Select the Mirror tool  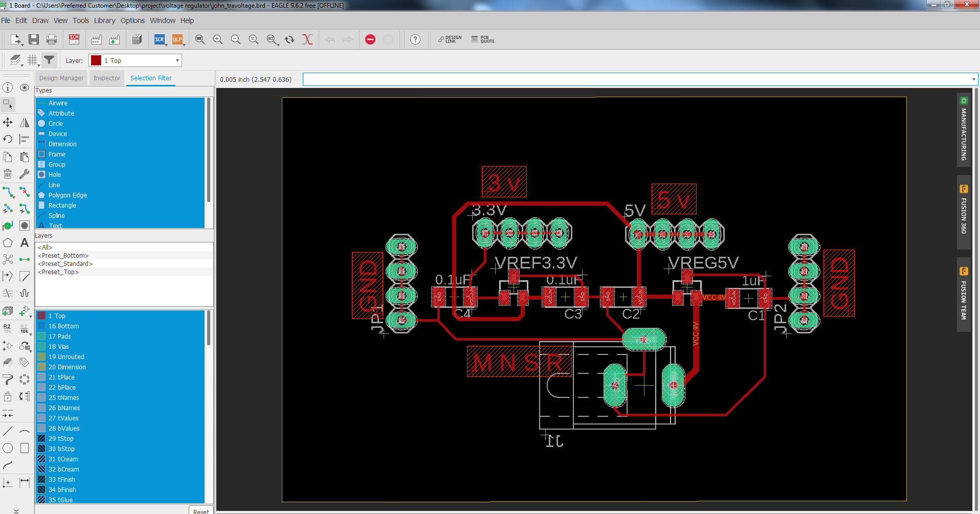[x=24, y=122]
